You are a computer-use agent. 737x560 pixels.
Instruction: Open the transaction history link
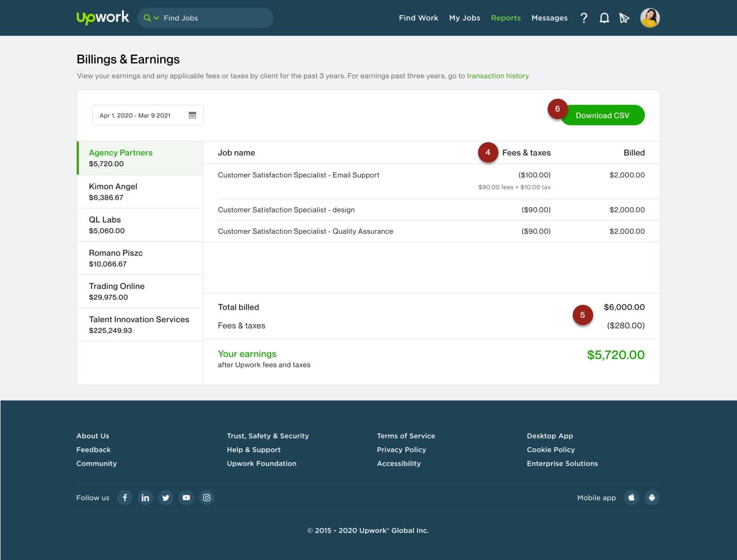click(497, 76)
